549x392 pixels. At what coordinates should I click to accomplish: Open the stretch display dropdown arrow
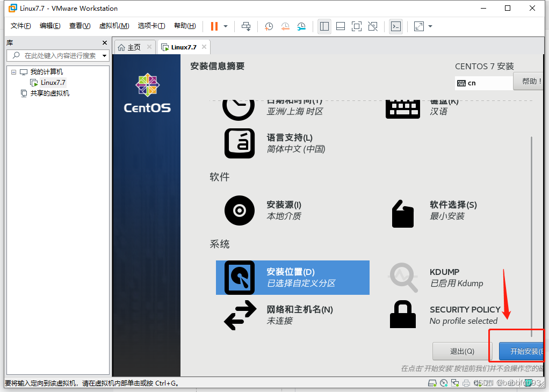point(430,26)
